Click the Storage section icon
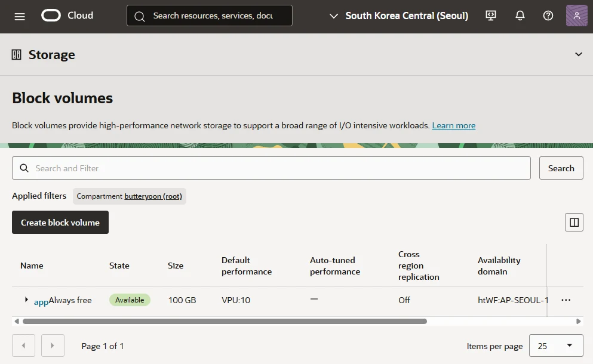The height and width of the screenshot is (364, 593). click(16, 55)
